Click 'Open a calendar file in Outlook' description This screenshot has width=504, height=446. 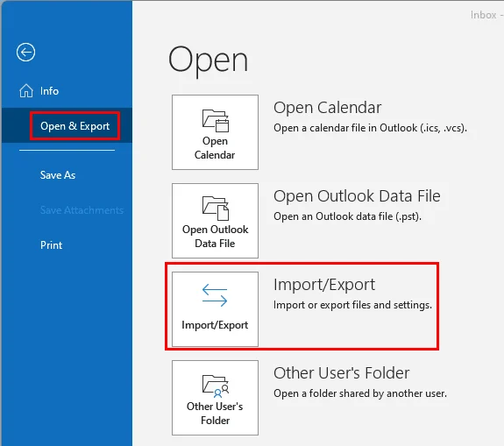point(370,128)
